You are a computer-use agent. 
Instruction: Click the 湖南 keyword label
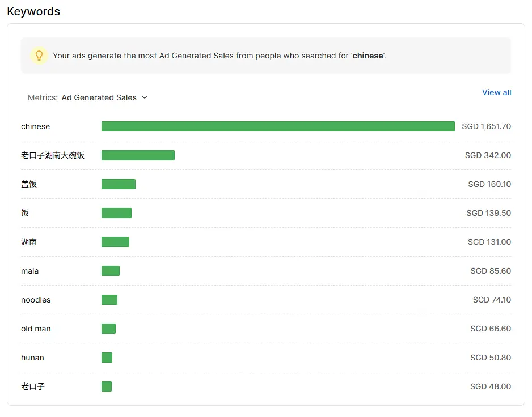point(29,242)
